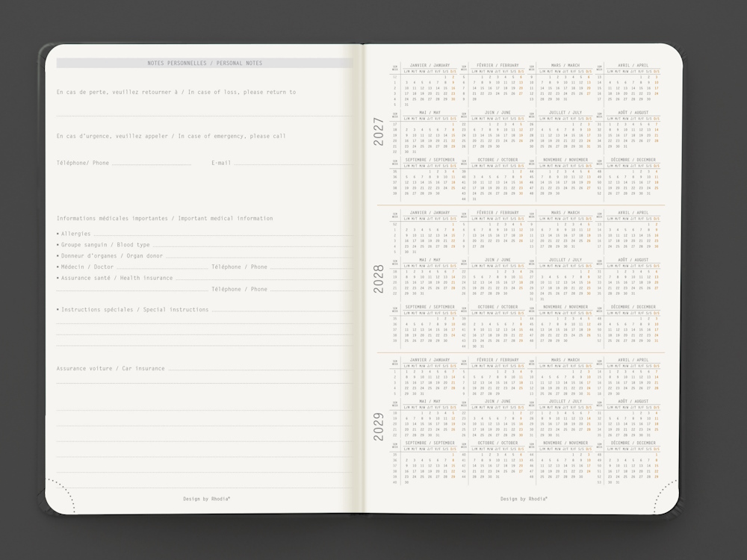Screen dimensions: 747x560
Task: Click 2027 "MAI / MAY" month header
Action: click(430, 113)
